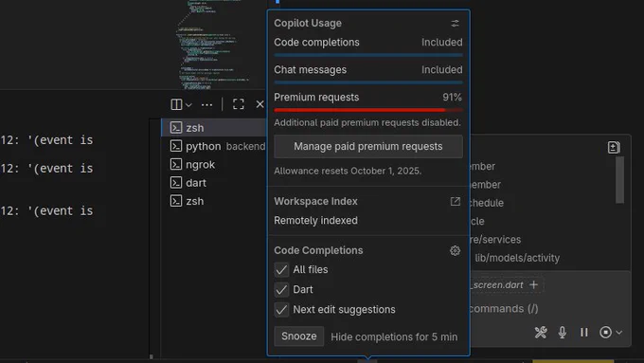Click Manage paid premium requests button
The height and width of the screenshot is (363, 644).
click(368, 146)
